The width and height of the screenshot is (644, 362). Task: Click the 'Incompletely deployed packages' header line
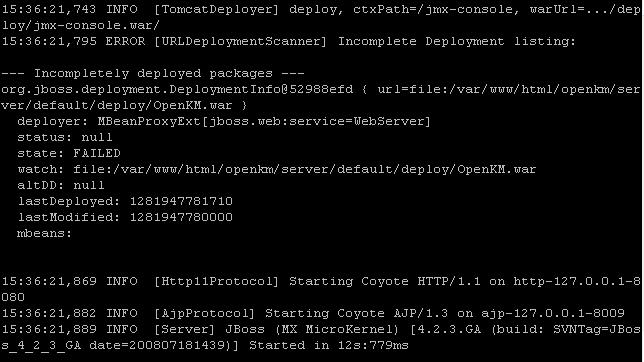pyautogui.click(x=153, y=74)
